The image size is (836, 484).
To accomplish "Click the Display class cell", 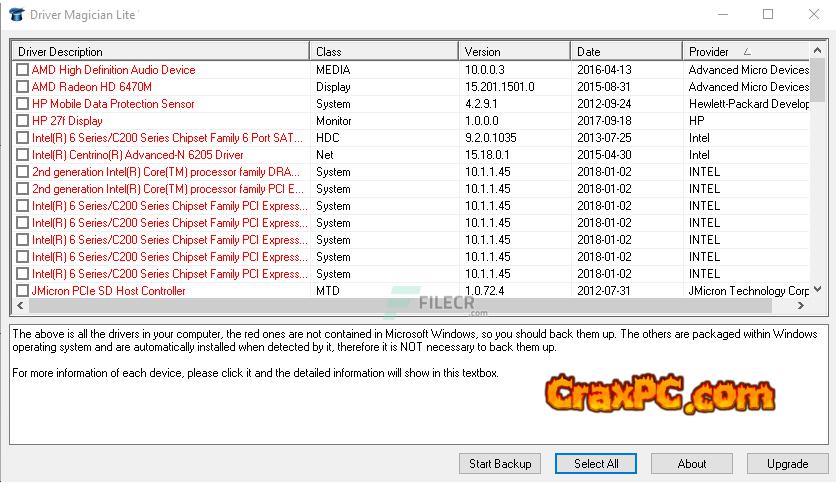I will tap(333, 87).
